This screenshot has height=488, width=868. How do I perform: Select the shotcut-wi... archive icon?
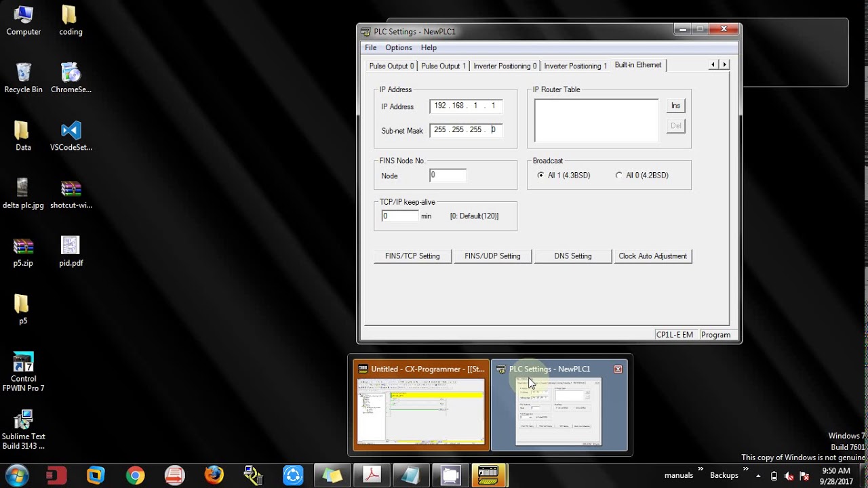71,193
